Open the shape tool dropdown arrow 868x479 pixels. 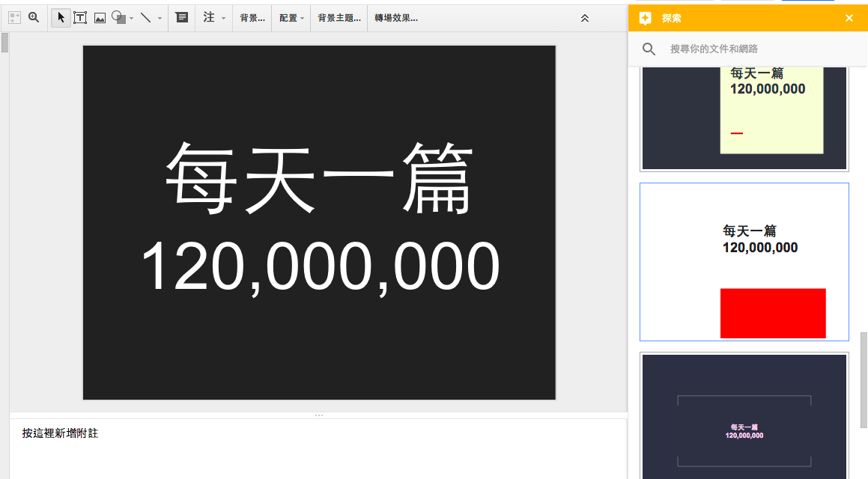(132, 18)
